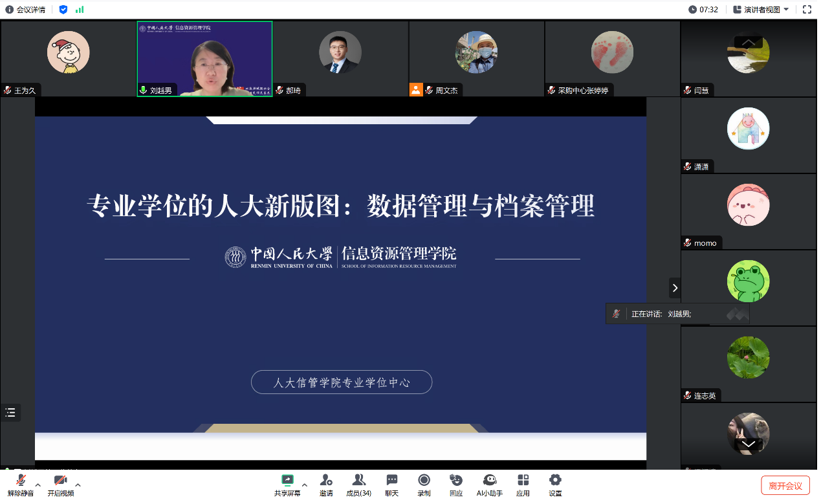Launch the AI小助手 assistant
Viewport: 821px width, 504px height.
[x=490, y=480]
